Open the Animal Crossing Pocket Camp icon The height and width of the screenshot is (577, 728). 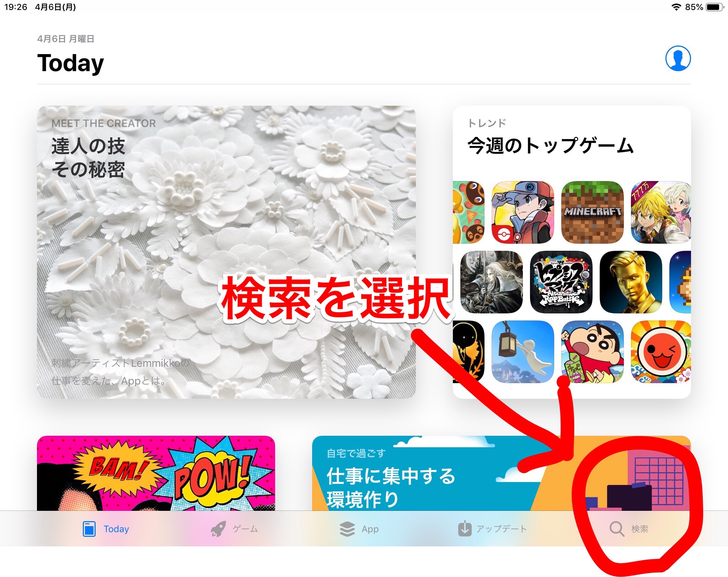click(469, 212)
